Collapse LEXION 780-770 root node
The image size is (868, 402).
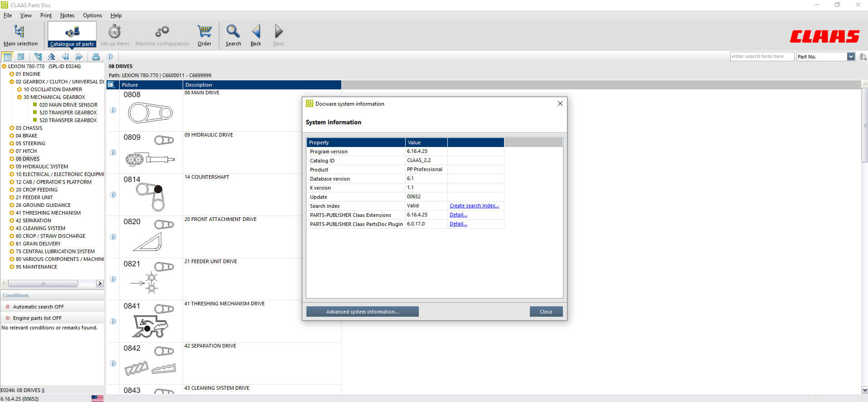[4, 66]
